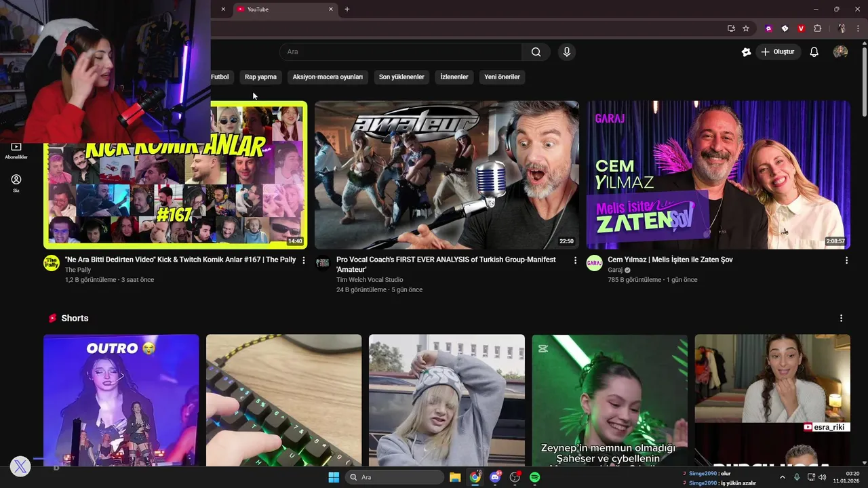Open the Zeynep'in memnun olmadığı Short
The image size is (868, 488).
pos(610,400)
